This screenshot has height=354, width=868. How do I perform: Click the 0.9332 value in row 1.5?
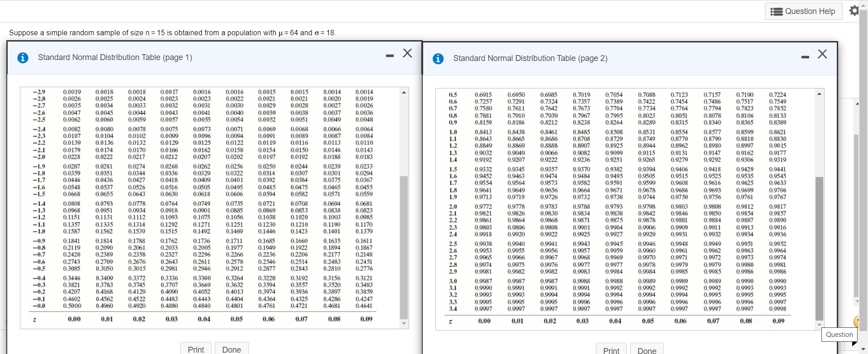(483, 169)
